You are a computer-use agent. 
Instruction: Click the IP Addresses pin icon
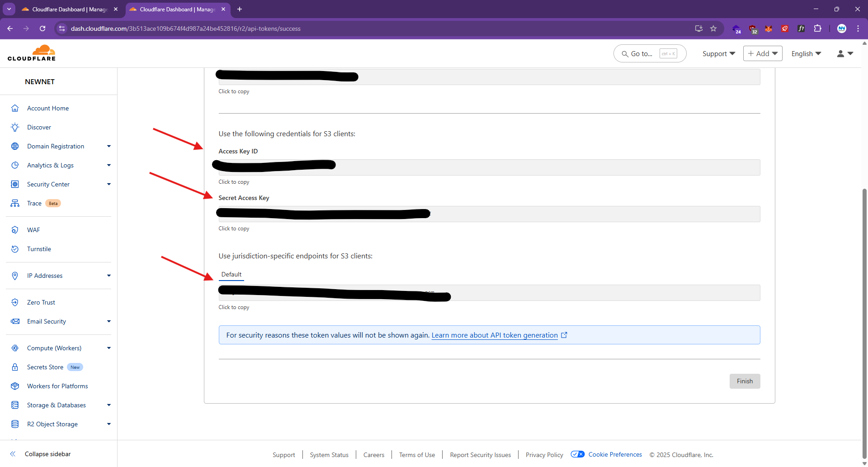point(15,276)
